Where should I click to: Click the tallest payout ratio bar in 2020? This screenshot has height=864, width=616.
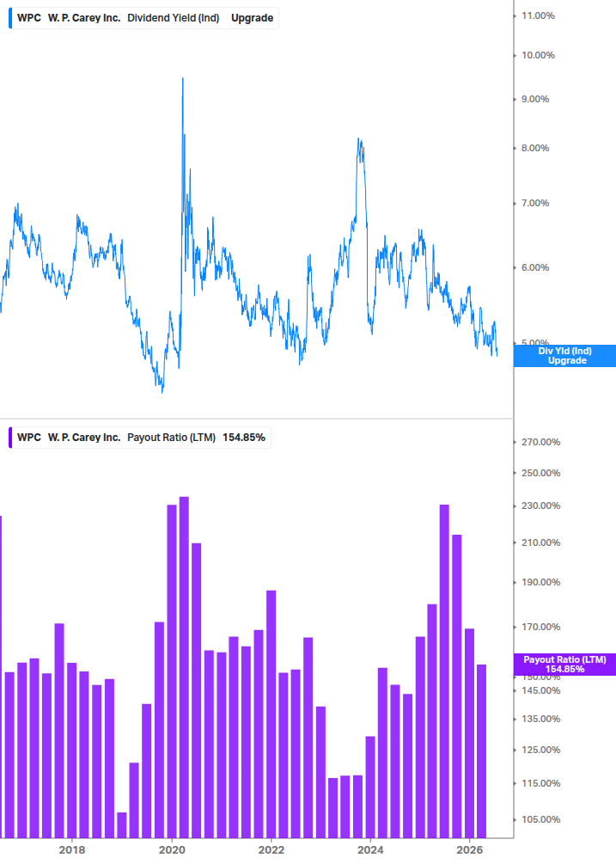tap(184, 667)
